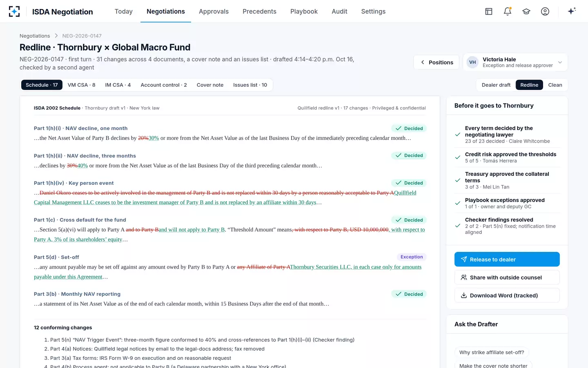Switch to the Precedents tab

pyautogui.click(x=259, y=11)
